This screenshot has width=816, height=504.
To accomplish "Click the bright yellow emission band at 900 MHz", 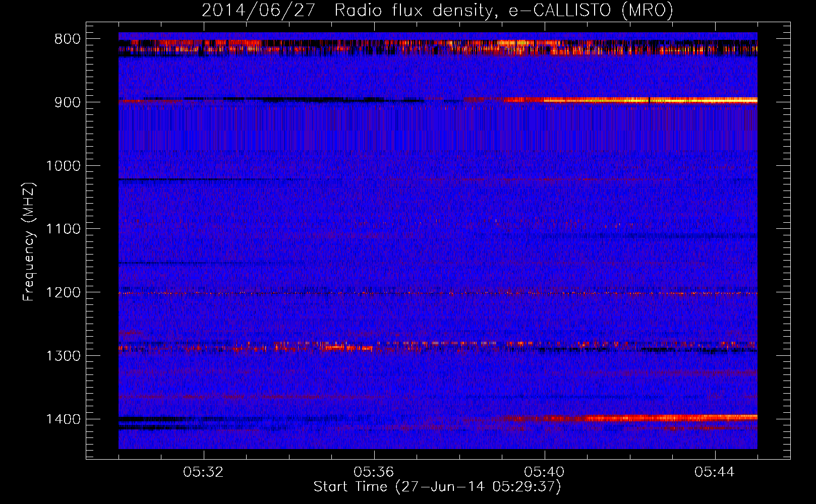I will (x=630, y=100).
